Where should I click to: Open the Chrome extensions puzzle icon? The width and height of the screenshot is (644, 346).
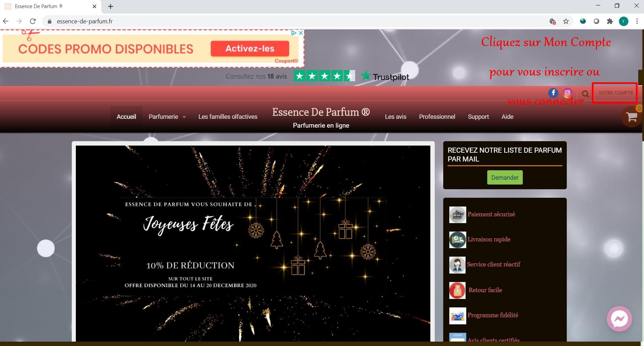coord(610,21)
